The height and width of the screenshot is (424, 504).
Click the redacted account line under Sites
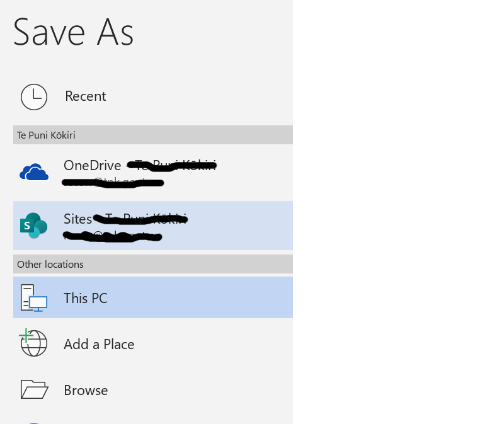click(113, 237)
